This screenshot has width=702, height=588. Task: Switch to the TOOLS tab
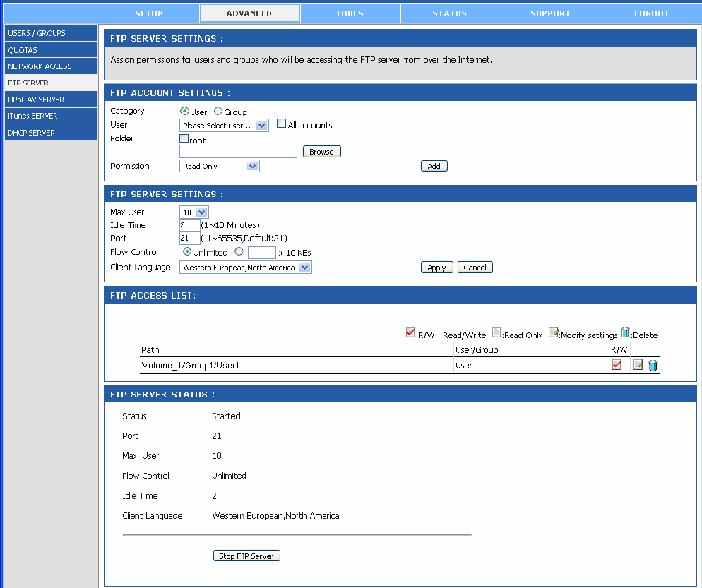click(x=350, y=13)
